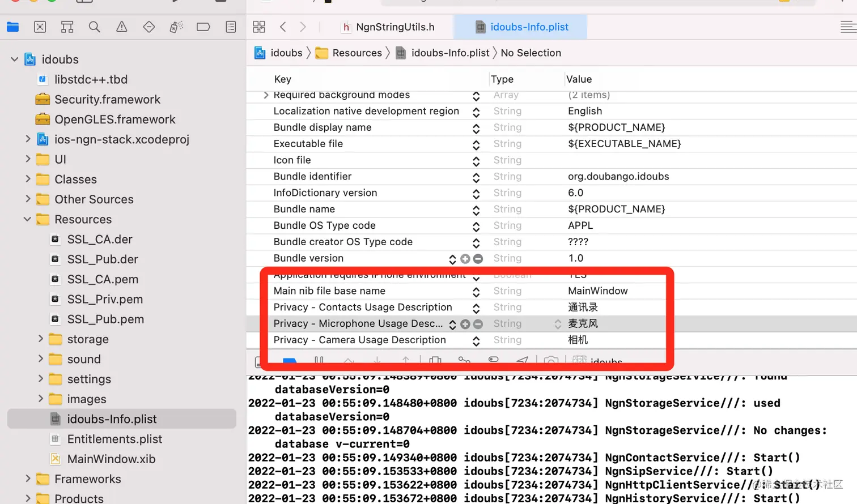
Task: Open the Source Control navigator
Action: pos(40,27)
